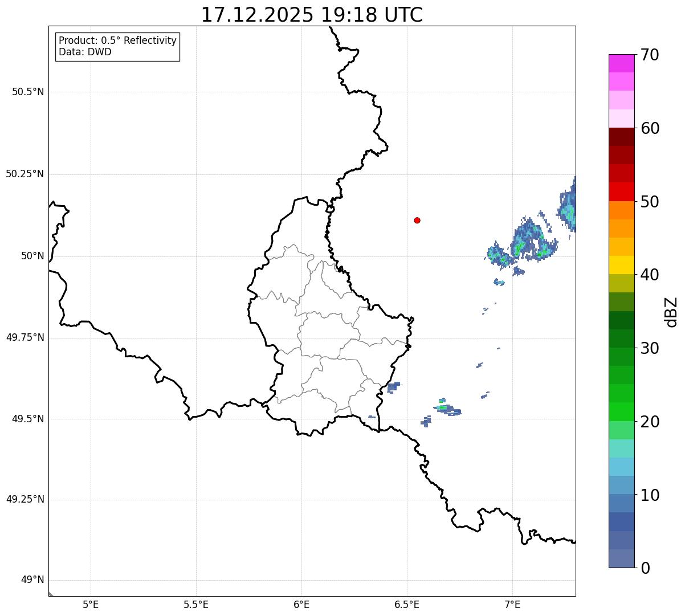The image size is (685, 616).
Task: Click the 5.5°E longitude label
Action: tap(196, 605)
